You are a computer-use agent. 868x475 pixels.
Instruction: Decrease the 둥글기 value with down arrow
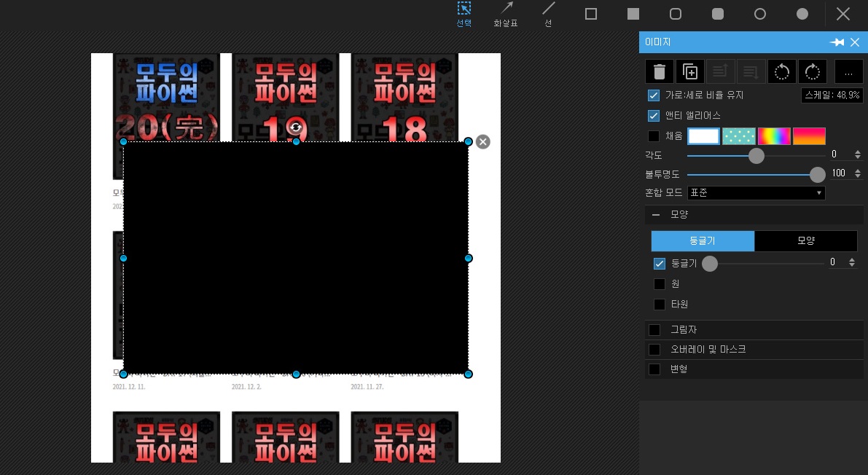(x=851, y=265)
